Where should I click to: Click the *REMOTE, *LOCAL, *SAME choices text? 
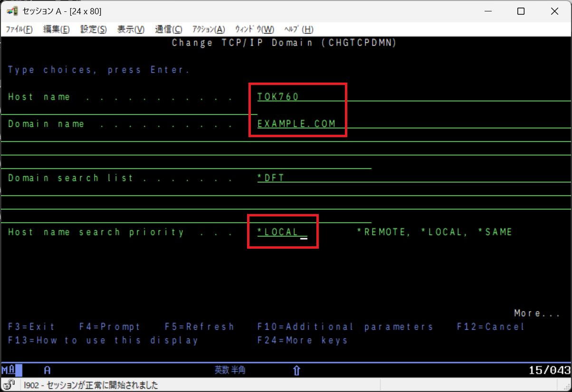(x=435, y=232)
